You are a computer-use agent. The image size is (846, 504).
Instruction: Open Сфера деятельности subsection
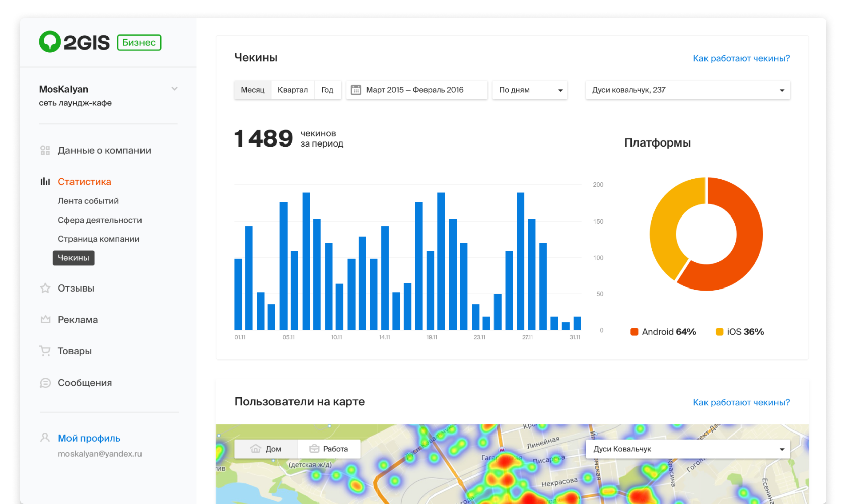click(x=100, y=220)
